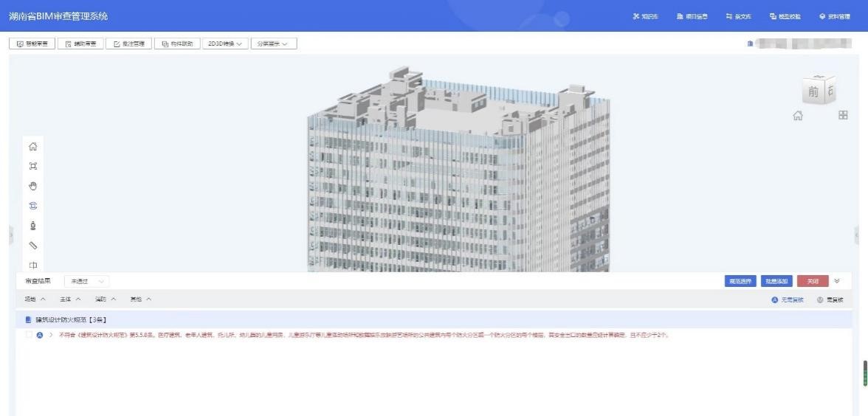
Task: Select the measure ruler tool
Action: point(32,246)
